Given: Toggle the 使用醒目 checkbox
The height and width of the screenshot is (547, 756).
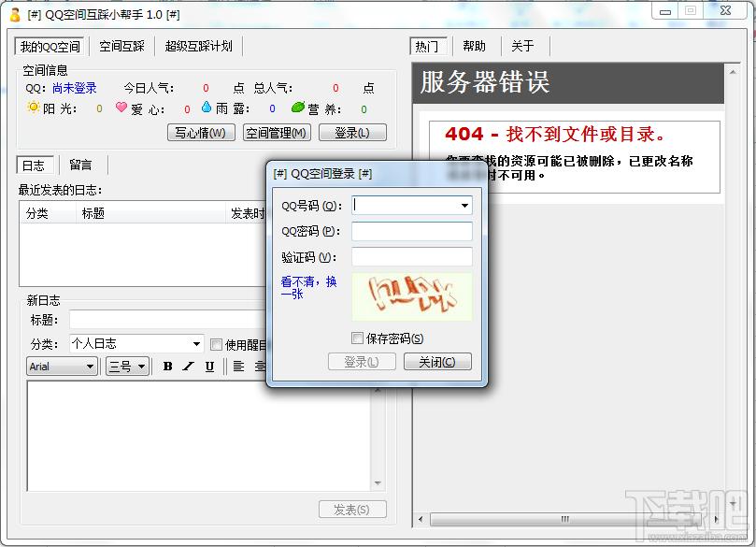Looking at the screenshot, I should point(216,344).
